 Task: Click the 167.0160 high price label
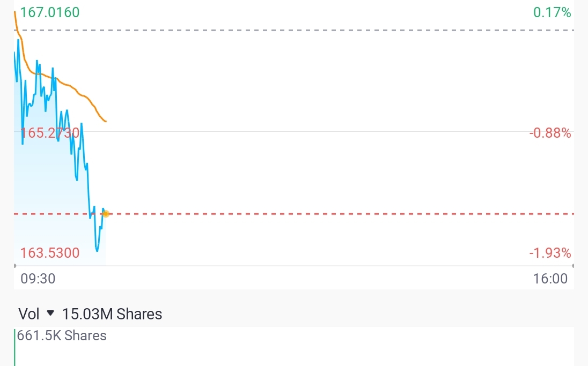[x=50, y=12]
